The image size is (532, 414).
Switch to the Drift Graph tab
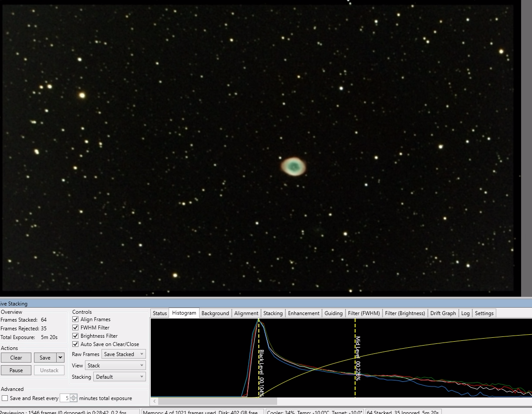pos(443,313)
